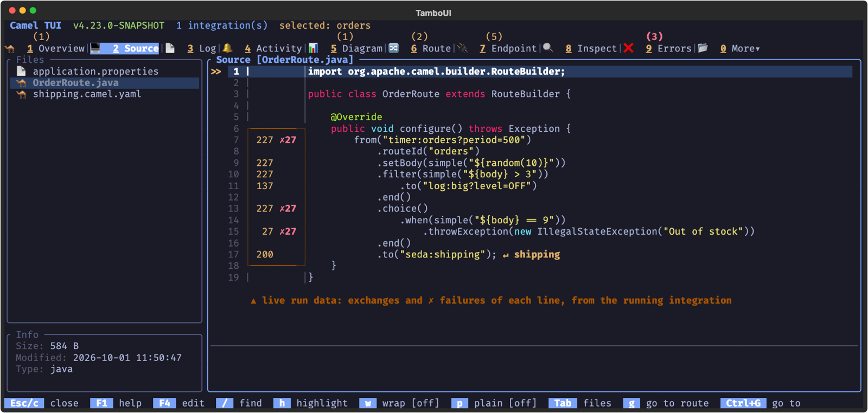Switch to the Errors tab

668,49
